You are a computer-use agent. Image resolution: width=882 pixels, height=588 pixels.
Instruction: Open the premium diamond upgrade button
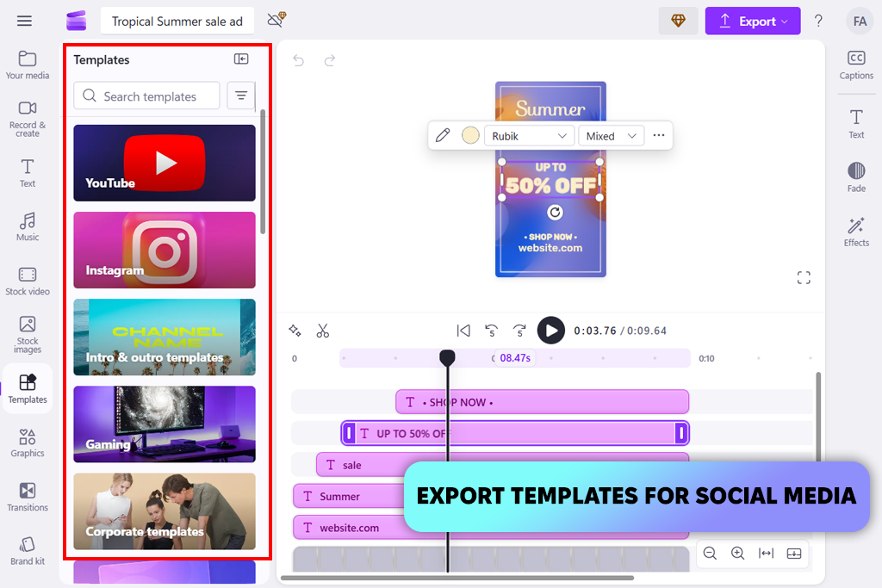(x=679, y=21)
